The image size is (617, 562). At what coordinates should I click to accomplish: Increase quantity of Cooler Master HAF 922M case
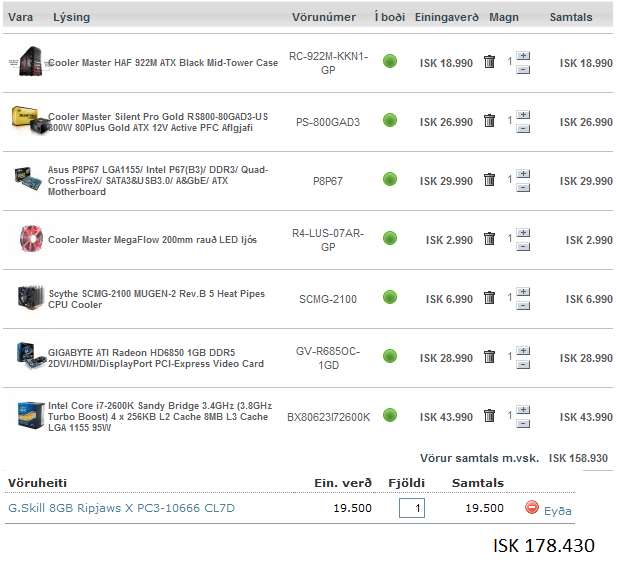(523, 56)
